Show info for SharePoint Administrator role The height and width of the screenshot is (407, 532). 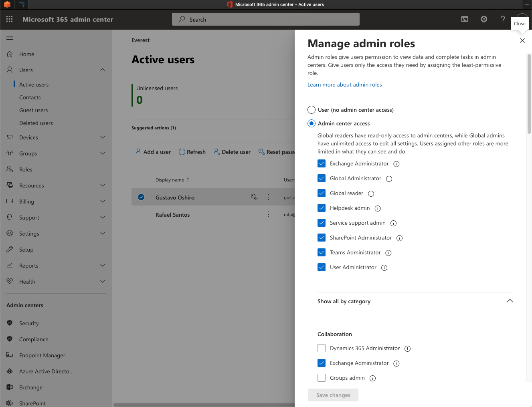[399, 238]
